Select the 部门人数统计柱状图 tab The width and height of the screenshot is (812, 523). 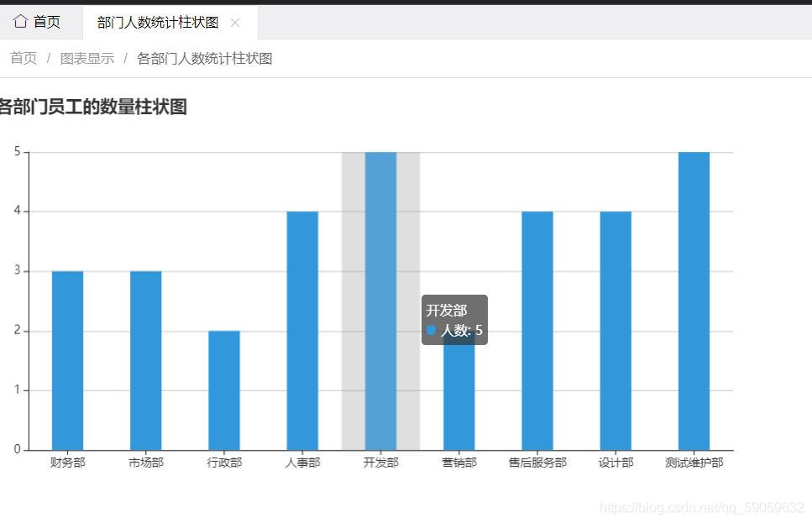click(x=157, y=23)
